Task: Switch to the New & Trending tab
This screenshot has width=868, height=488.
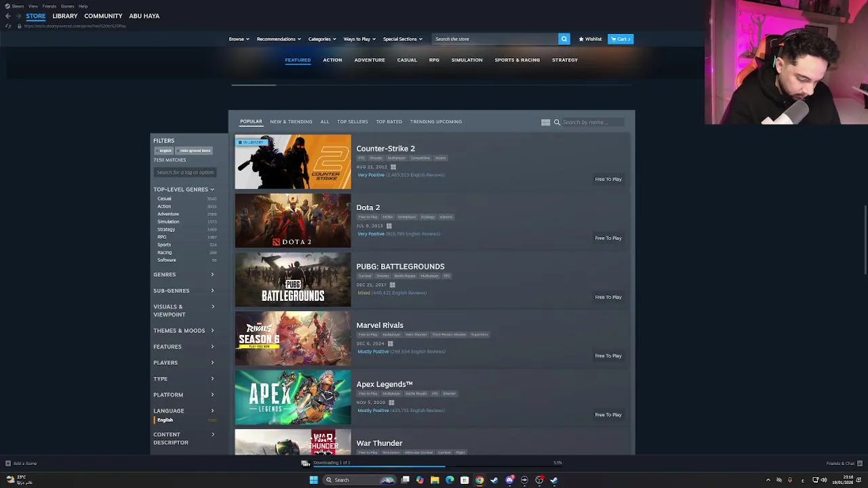Action: click(291, 122)
